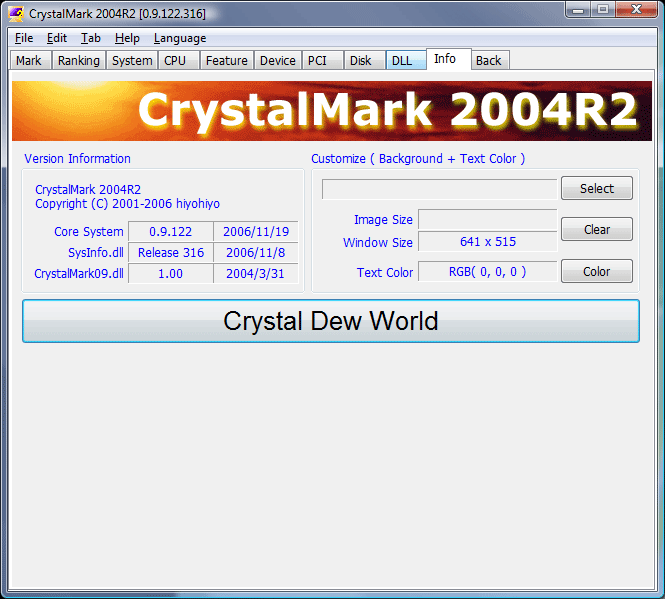Screen dimensions: 665x599
Task: Click the Window Size value 641 x 515
Action: [488, 242]
